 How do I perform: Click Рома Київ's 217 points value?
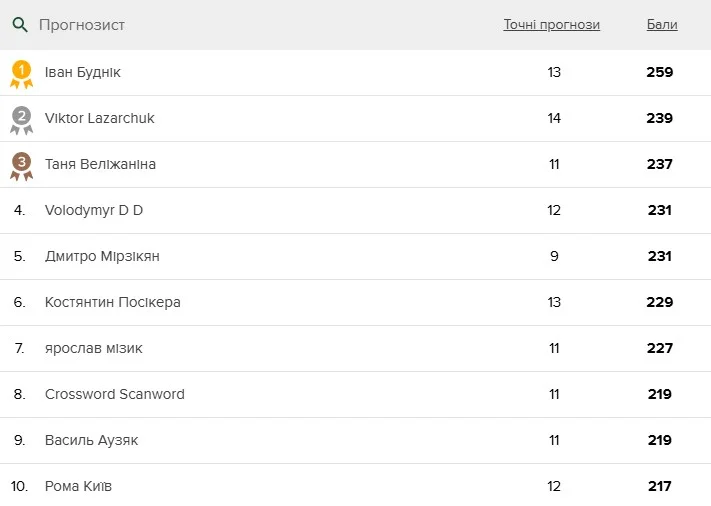(x=659, y=486)
